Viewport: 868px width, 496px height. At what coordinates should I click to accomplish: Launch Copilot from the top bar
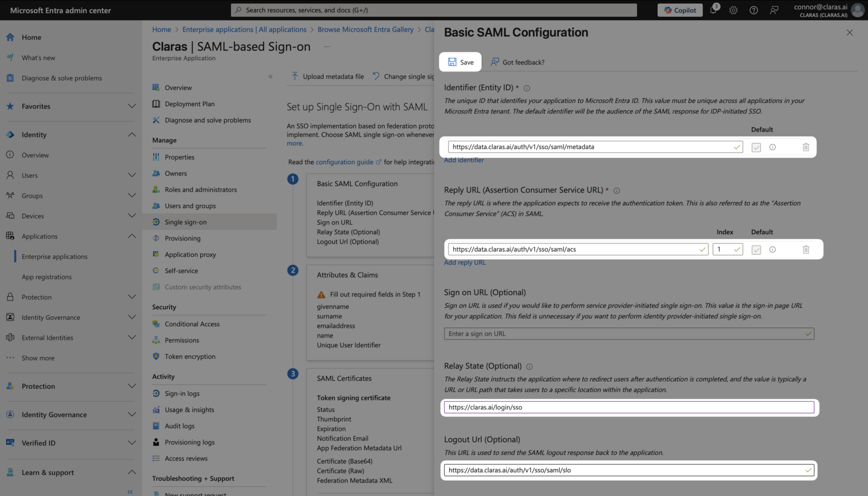(680, 10)
